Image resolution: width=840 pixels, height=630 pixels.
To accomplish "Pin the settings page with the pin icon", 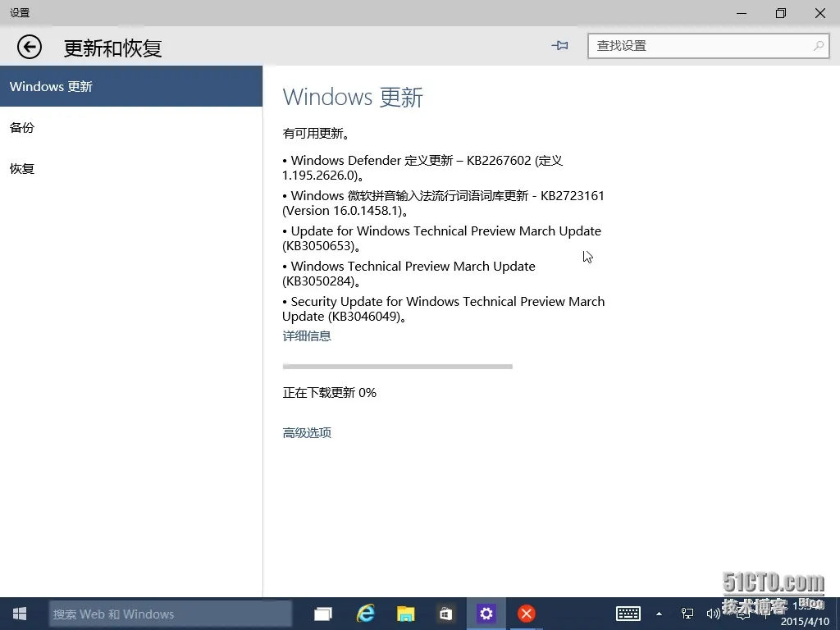I will click(x=559, y=46).
